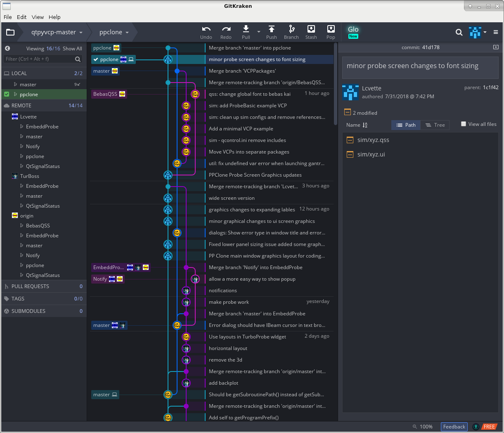Expand the PULL REQUESTS section
This screenshot has height=433, width=504.
tap(44, 286)
